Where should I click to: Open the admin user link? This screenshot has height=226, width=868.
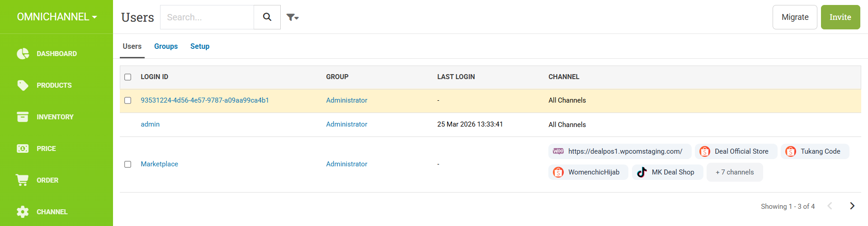click(x=150, y=124)
